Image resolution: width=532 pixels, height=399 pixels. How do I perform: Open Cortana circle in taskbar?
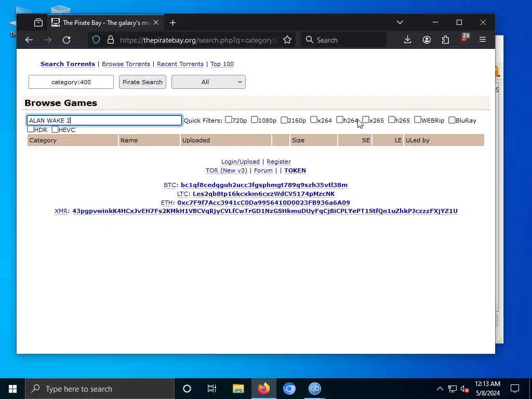click(x=187, y=389)
